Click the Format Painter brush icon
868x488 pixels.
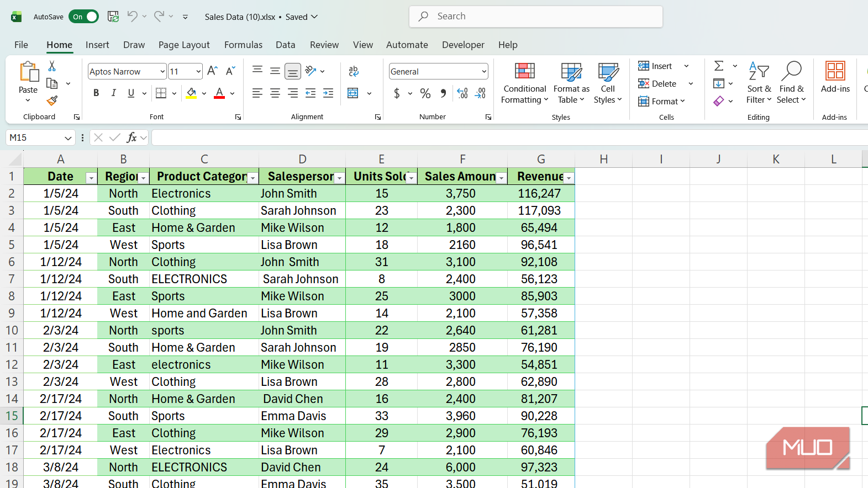coord(52,100)
